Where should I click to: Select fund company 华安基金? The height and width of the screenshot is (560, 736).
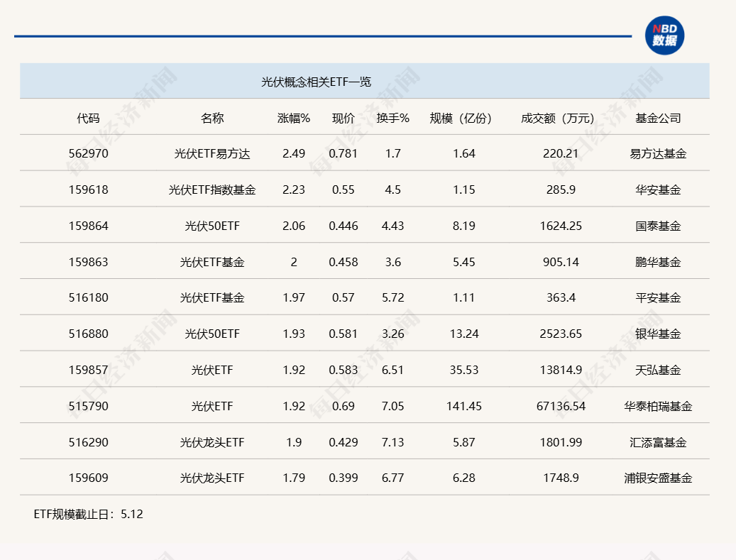[658, 190]
